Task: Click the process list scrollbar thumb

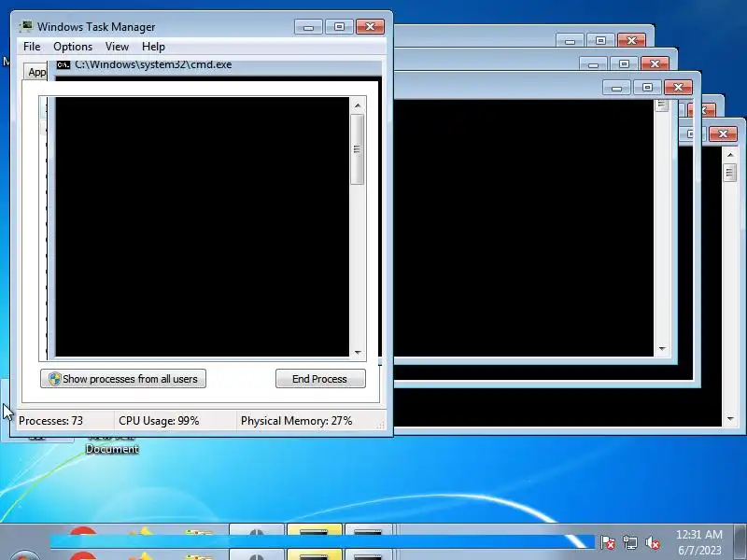Action: pos(358,149)
